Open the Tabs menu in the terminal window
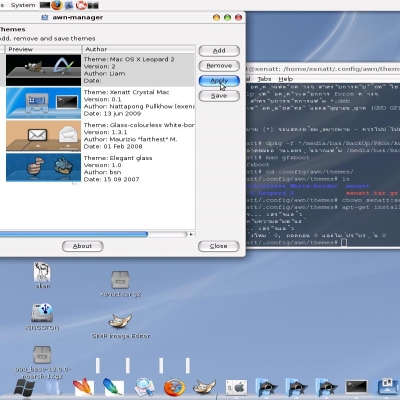This screenshot has width=400, height=400. tap(264, 79)
